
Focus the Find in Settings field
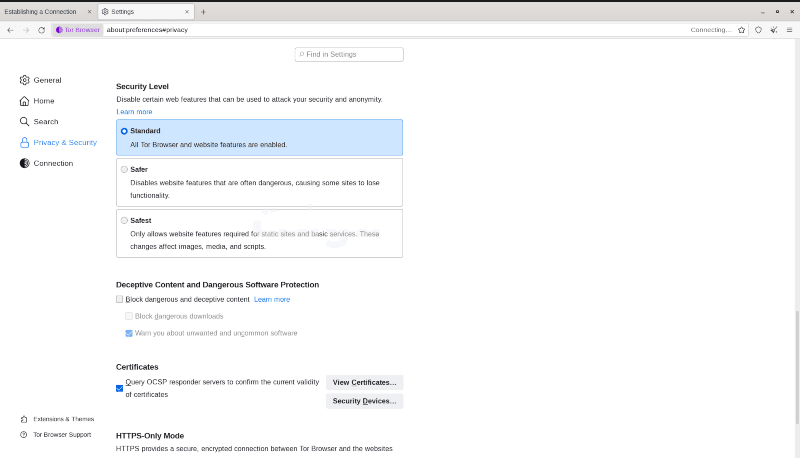[349, 55]
